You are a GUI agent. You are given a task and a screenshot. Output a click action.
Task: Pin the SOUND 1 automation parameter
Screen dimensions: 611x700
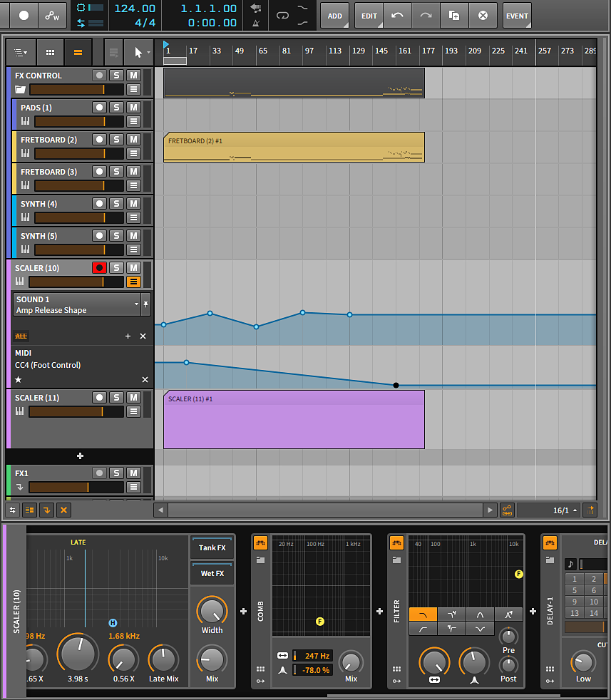click(x=145, y=304)
